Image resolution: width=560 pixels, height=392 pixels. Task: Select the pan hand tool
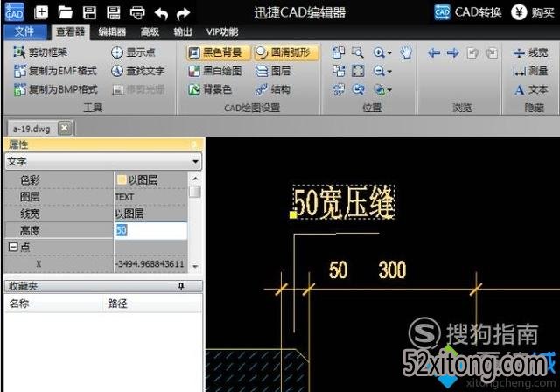point(406,52)
